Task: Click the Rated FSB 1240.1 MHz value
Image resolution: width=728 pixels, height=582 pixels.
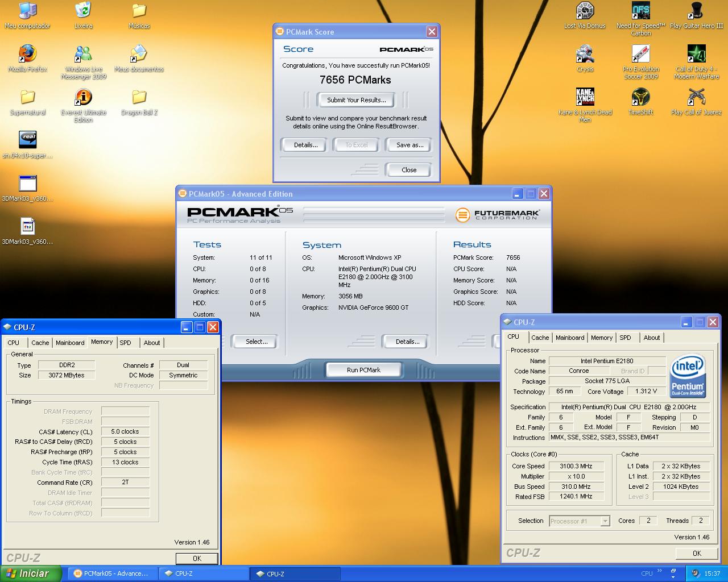Action: [576, 496]
